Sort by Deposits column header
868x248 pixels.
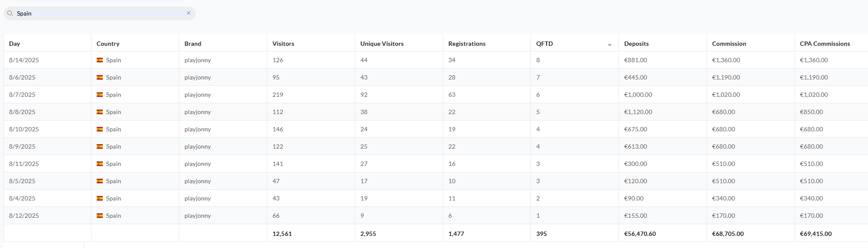pos(636,44)
